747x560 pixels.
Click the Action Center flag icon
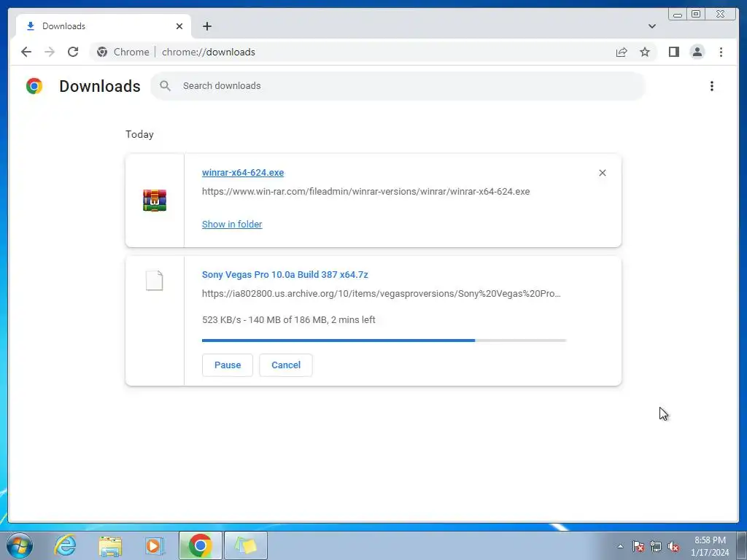tap(638, 546)
